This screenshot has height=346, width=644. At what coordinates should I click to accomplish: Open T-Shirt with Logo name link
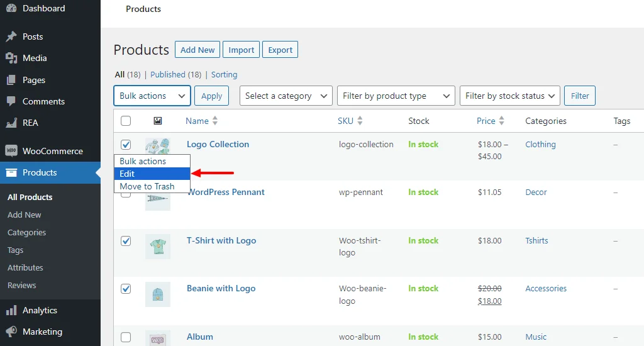point(221,240)
